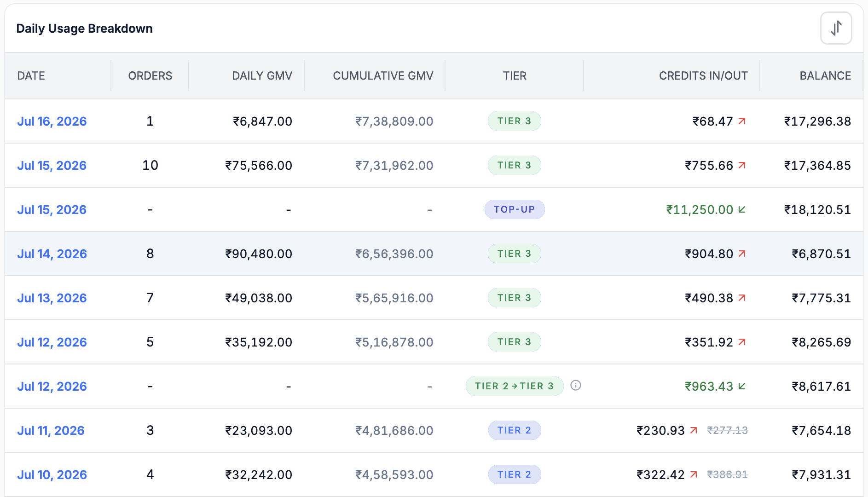Open the Jul 10, 2026 date link
The width and height of the screenshot is (868, 497).
point(52,475)
